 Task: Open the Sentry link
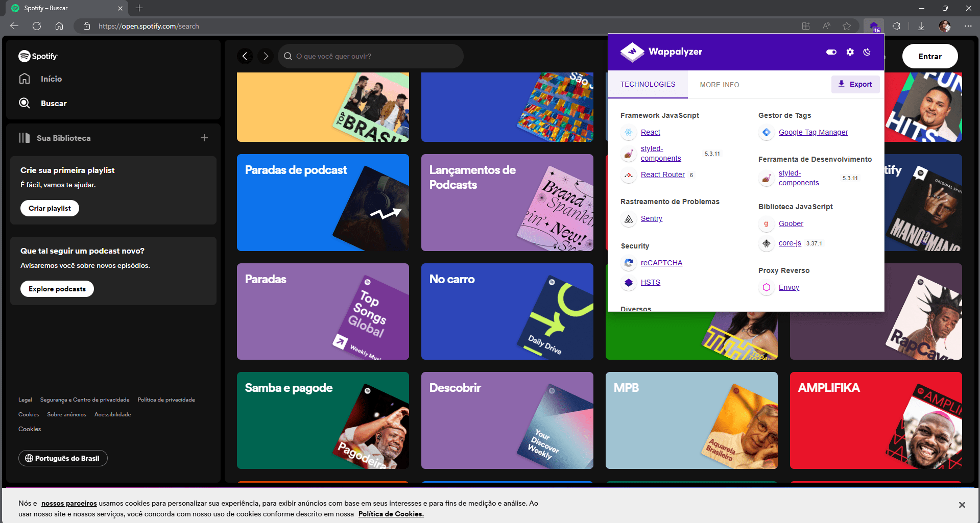click(651, 218)
